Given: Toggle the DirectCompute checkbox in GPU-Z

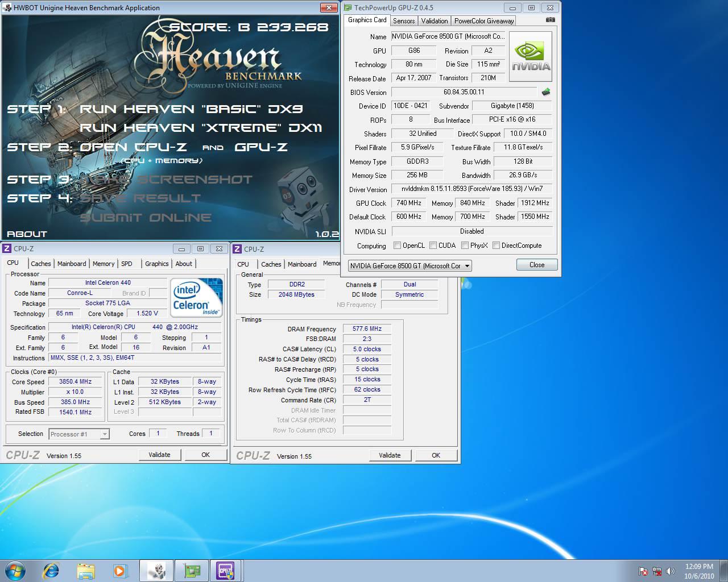Looking at the screenshot, I should [497, 246].
